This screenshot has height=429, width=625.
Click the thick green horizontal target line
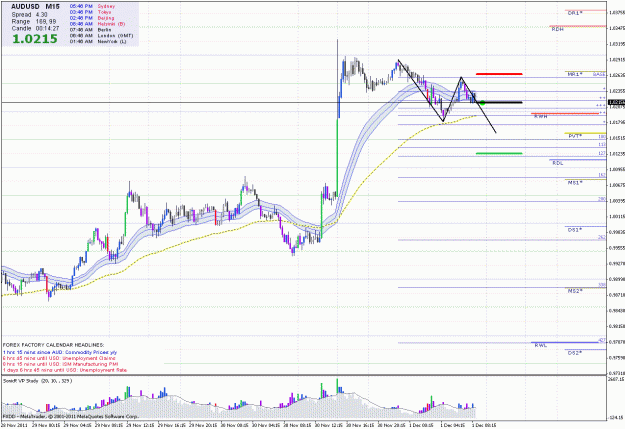pyautogui.click(x=499, y=153)
